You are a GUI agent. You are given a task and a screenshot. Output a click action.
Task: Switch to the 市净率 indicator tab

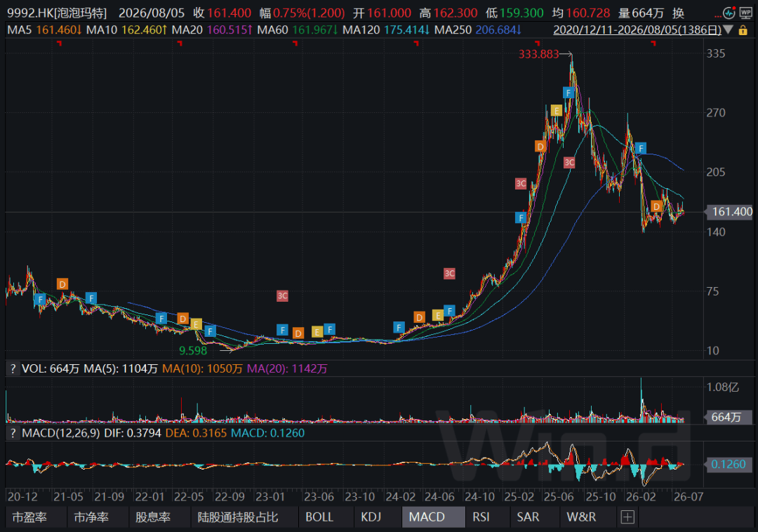point(91,517)
